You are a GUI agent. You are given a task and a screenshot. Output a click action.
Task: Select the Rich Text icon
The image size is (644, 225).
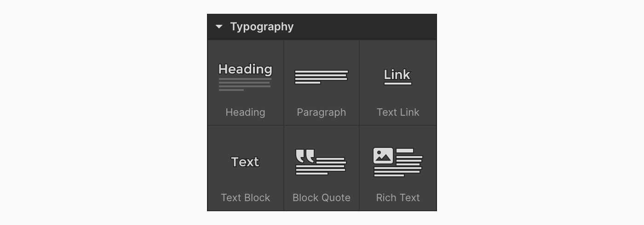point(397,162)
